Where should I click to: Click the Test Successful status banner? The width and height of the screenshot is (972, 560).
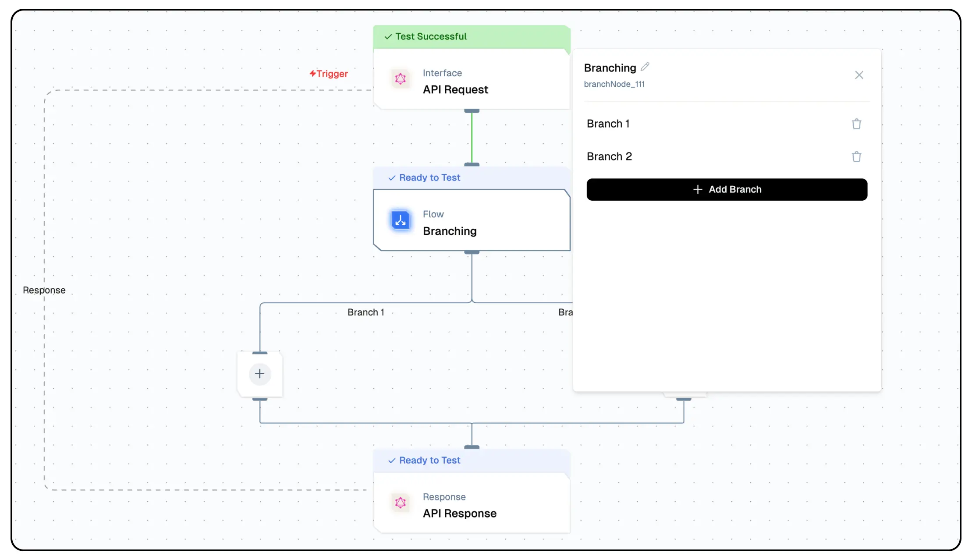[x=431, y=37]
